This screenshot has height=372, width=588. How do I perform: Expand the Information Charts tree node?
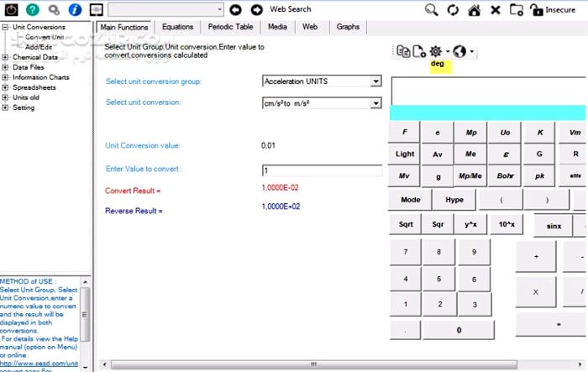click(5, 77)
